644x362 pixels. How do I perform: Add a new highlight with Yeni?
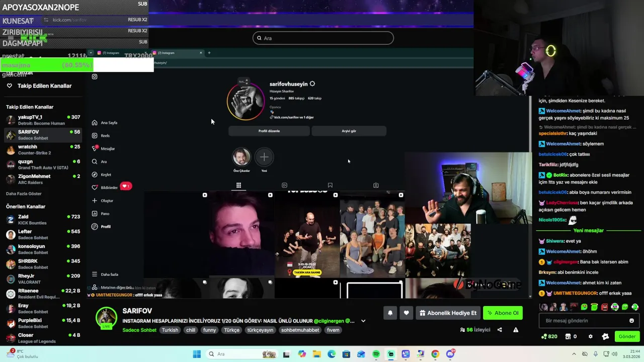point(264,160)
